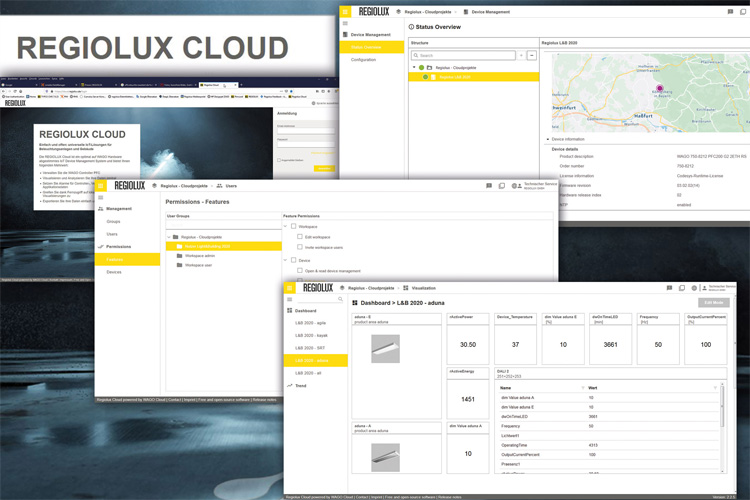Select Groups under Management
Image resolution: width=750 pixels, height=500 pixels.
[x=113, y=222]
